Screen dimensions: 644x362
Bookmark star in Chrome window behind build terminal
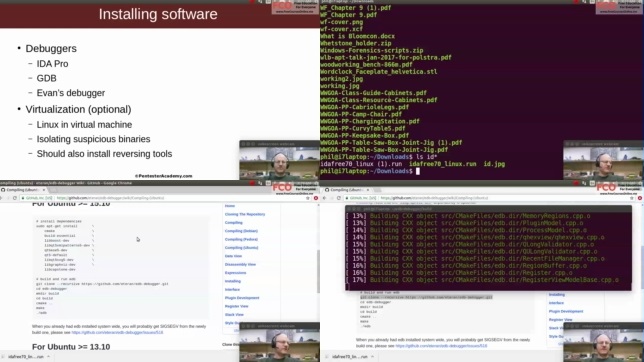632,198
